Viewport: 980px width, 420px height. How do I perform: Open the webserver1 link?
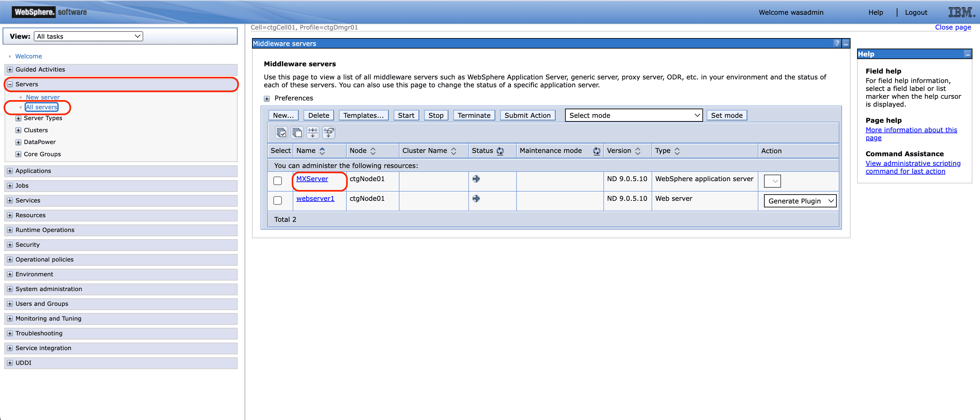(315, 199)
